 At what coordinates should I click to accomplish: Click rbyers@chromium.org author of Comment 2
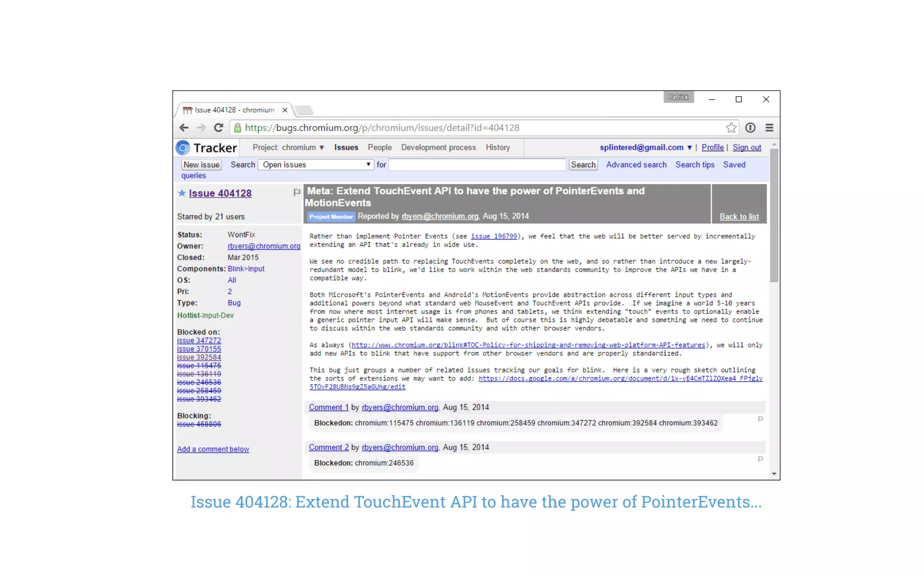pos(400,447)
